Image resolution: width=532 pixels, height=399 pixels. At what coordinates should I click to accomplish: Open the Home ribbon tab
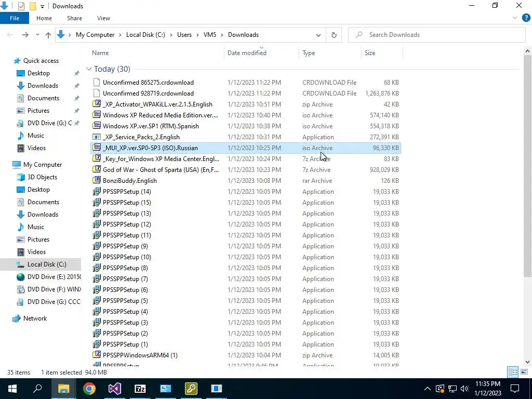point(44,18)
